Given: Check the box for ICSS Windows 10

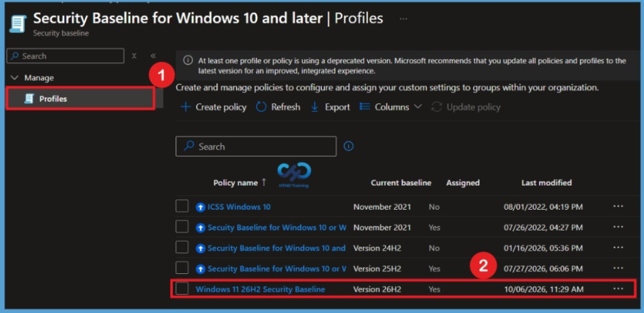Looking at the screenshot, I should pyautogui.click(x=182, y=206).
